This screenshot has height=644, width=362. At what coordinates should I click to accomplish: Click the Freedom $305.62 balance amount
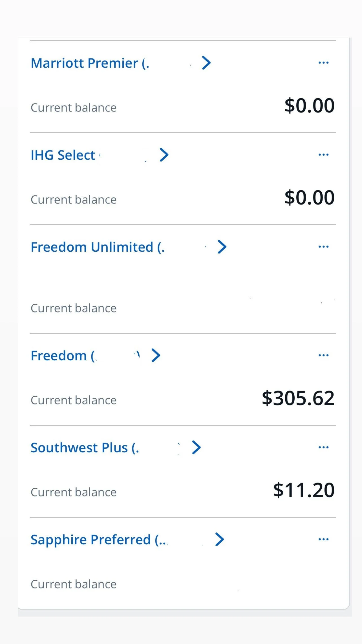[298, 398]
